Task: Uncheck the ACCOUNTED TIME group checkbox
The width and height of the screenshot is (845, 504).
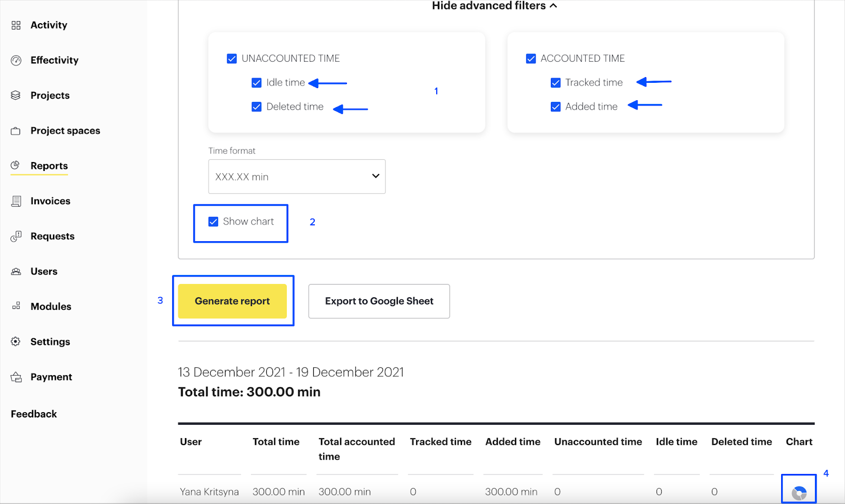Action: 531,59
